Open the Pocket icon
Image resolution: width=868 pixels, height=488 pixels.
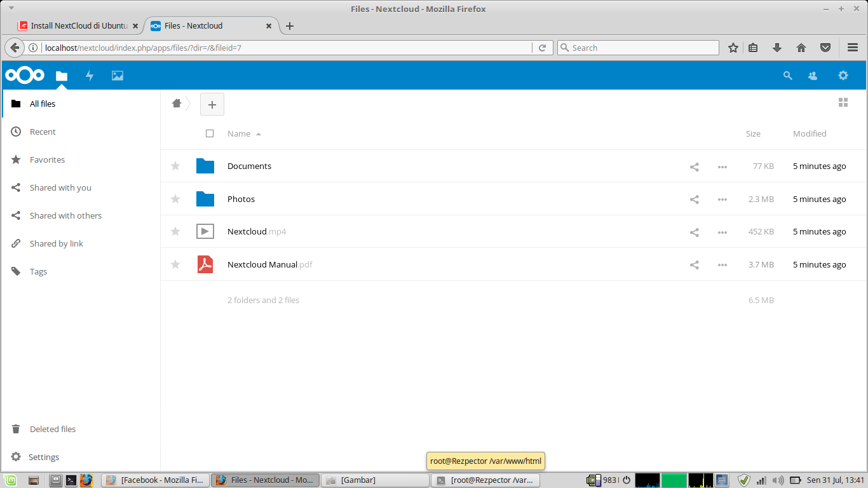(x=825, y=48)
